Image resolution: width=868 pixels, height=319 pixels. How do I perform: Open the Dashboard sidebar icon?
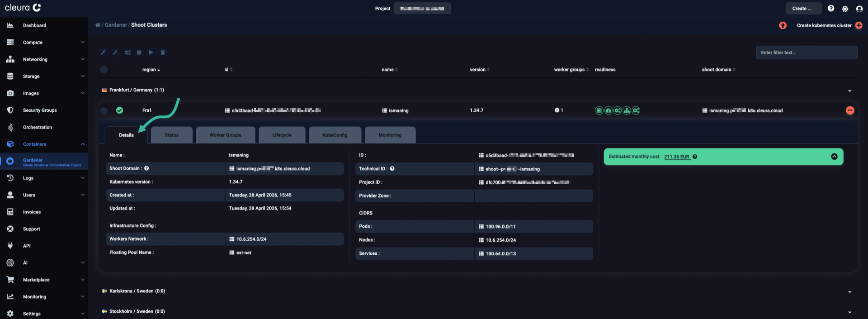(10, 25)
